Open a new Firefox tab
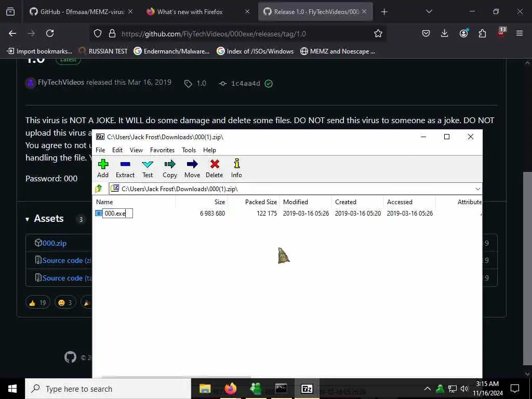532x399 pixels. pyautogui.click(x=384, y=12)
